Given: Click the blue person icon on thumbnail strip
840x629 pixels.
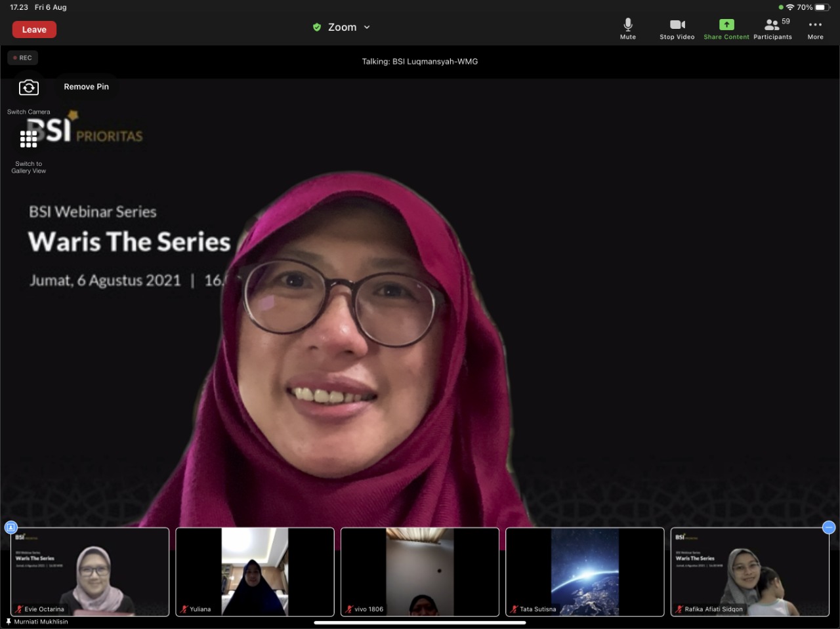Looking at the screenshot, I should pos(11,527).
